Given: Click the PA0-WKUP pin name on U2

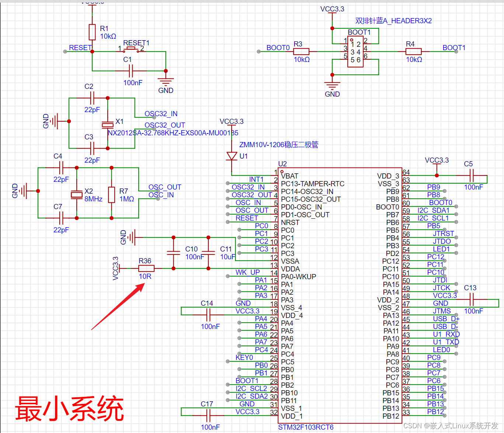Looking at the screenshot, I should [299, 277].
